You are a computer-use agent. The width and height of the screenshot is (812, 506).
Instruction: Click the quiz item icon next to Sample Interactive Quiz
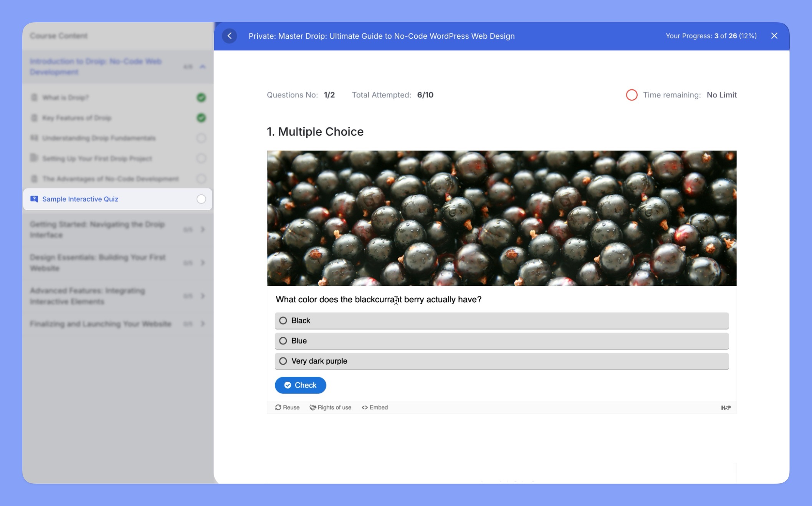tap(34, 199)
